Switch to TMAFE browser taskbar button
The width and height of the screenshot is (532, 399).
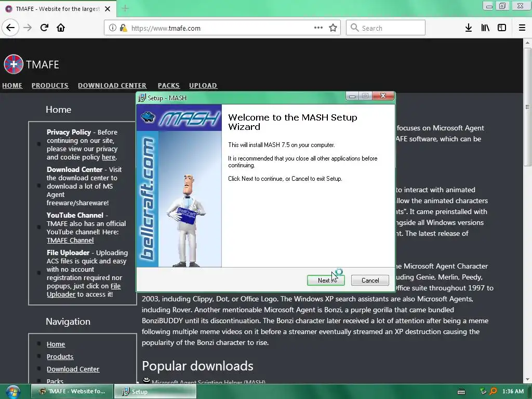(x=72, y=391)
